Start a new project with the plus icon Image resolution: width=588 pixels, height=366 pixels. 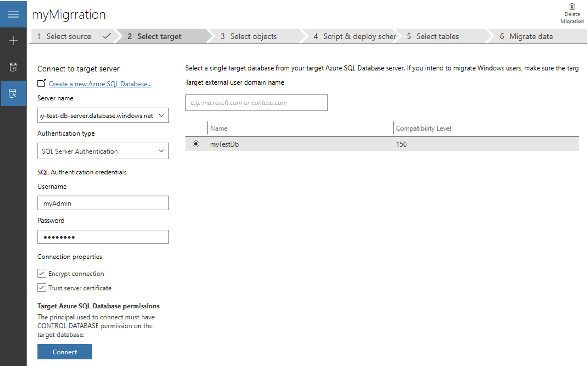(13, 41)
